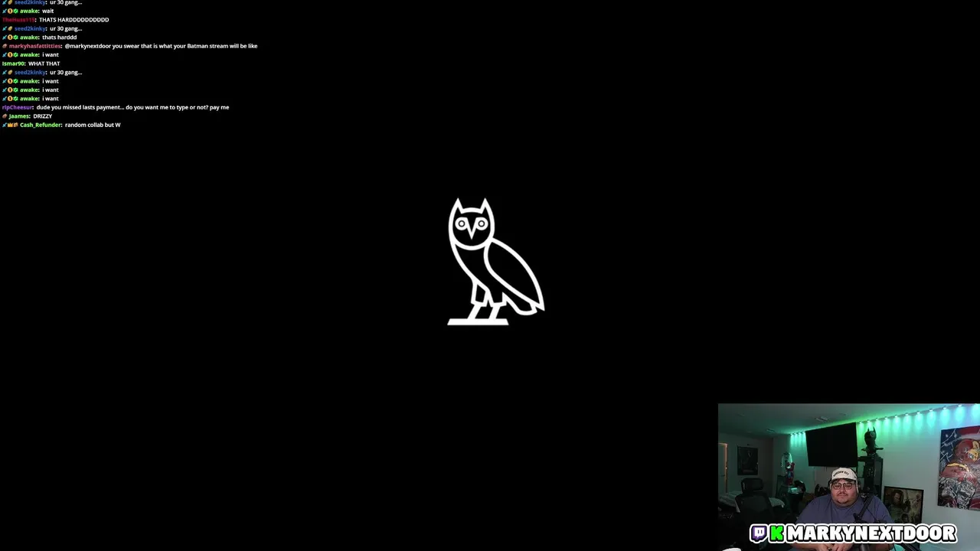
Task: Select the streamer webcam overlay
Action: pyautogui.click(x=849, y=478)
